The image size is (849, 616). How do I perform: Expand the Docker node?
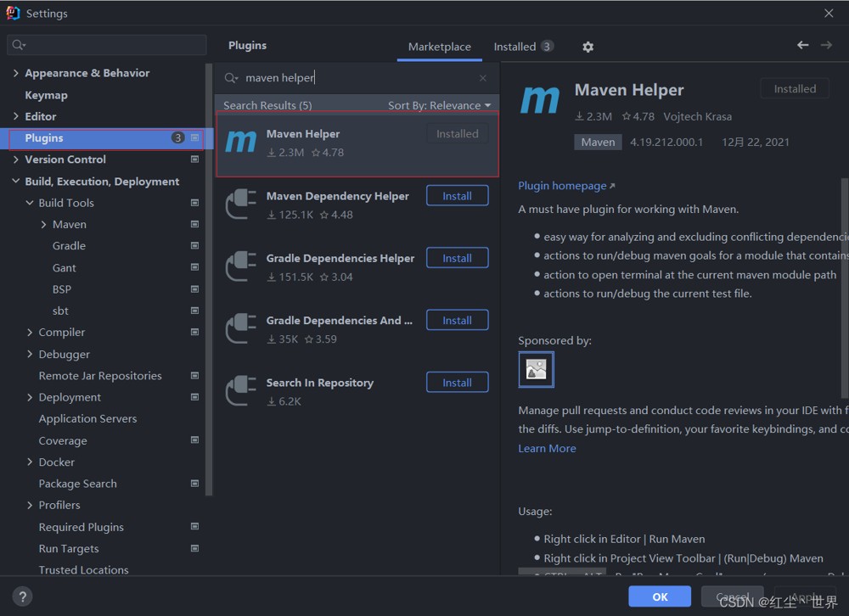click(30, 462)
